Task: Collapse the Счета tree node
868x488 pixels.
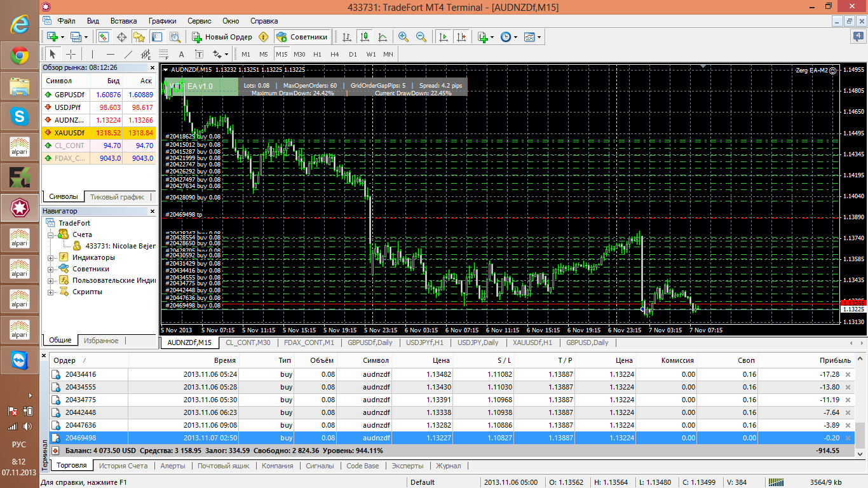Action: [51, 235]
